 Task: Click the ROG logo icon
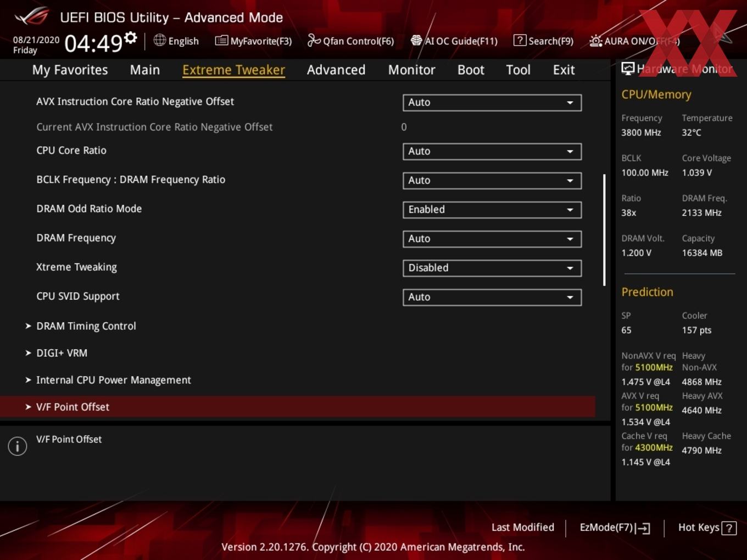pyautogui.click(x=32, y=16)
